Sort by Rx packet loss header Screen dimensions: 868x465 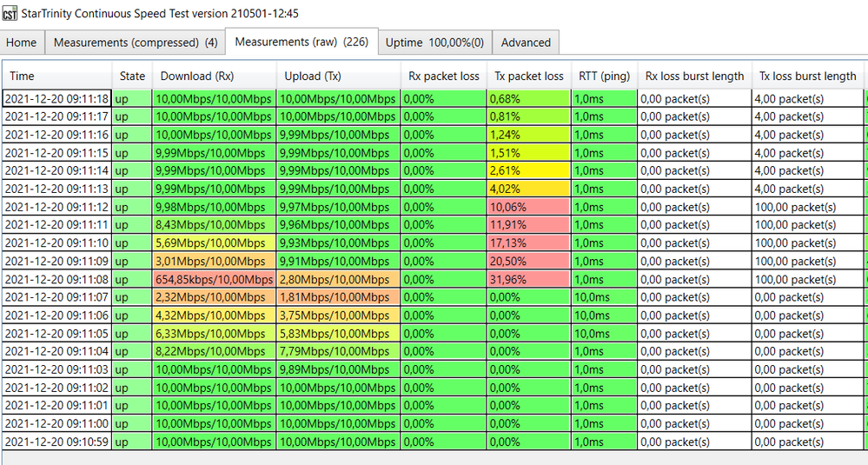point(443,76)
